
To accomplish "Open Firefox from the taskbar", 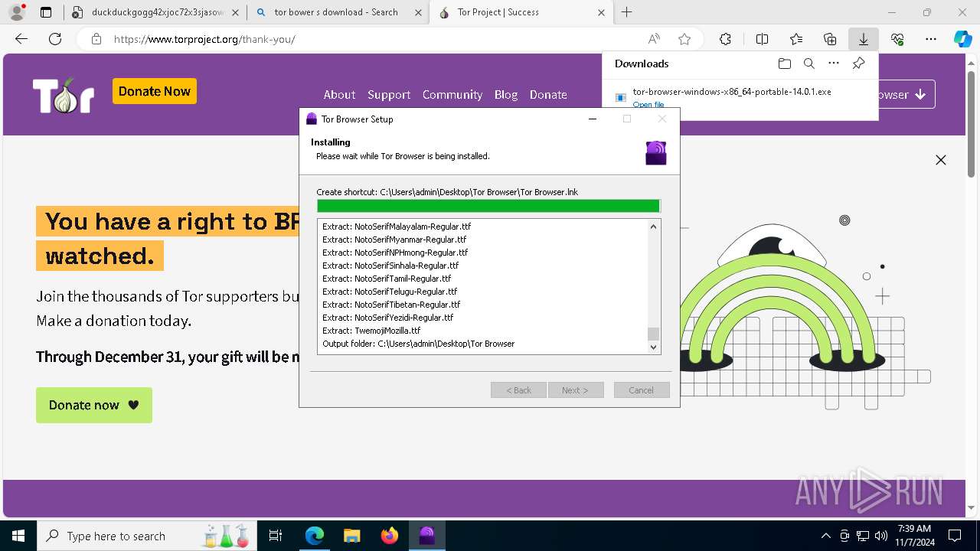I will 390,536.
